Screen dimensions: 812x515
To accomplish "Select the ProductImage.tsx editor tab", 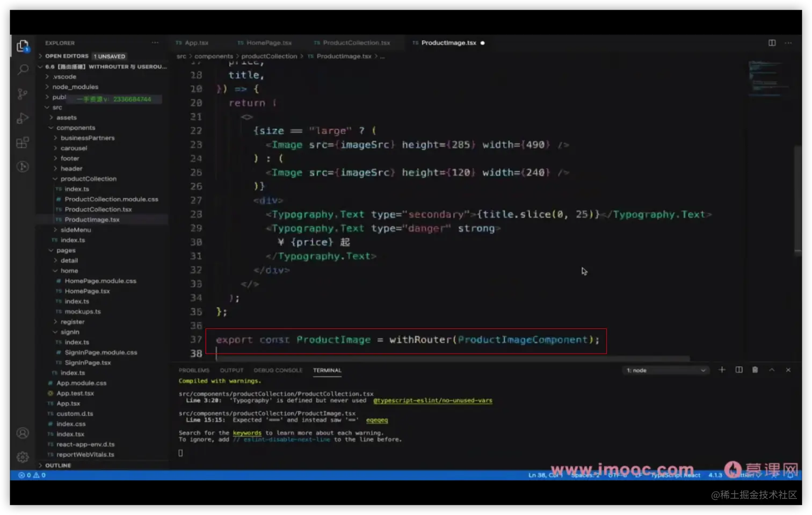I will pos(448,43).
